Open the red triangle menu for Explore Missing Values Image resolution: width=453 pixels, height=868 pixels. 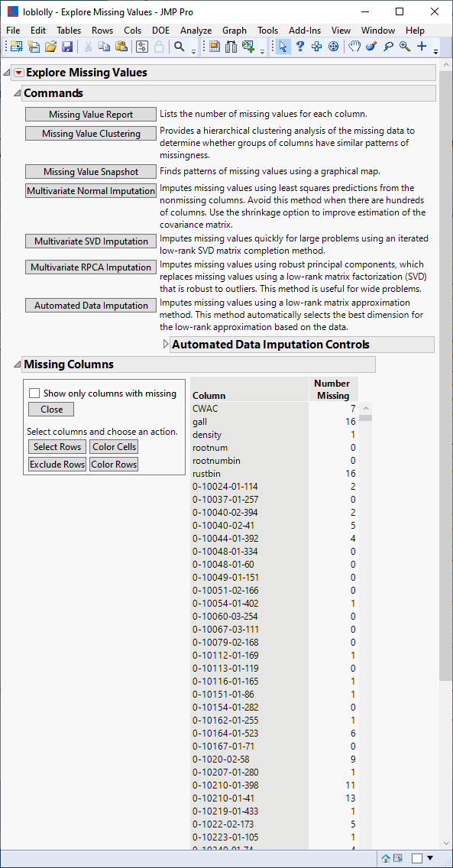pos(18,72)
